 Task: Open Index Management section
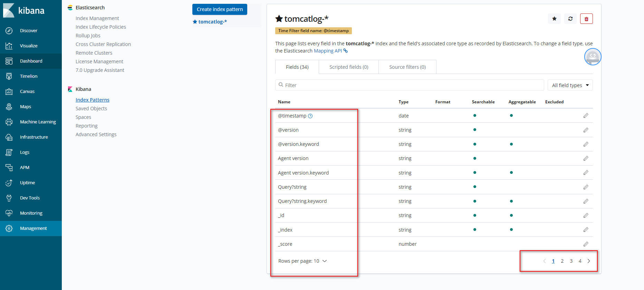[x=97, y=18]
